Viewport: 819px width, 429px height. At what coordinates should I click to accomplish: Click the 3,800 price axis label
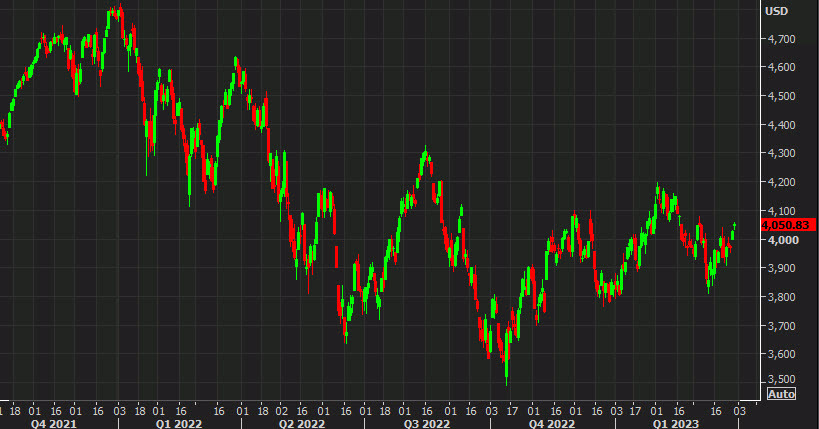pos(781,297)
